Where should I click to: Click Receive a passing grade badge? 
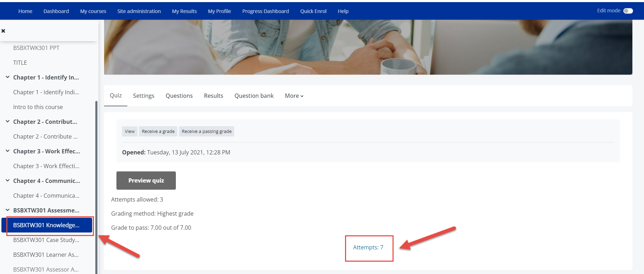pyautogui.click(x=206, y=132)
